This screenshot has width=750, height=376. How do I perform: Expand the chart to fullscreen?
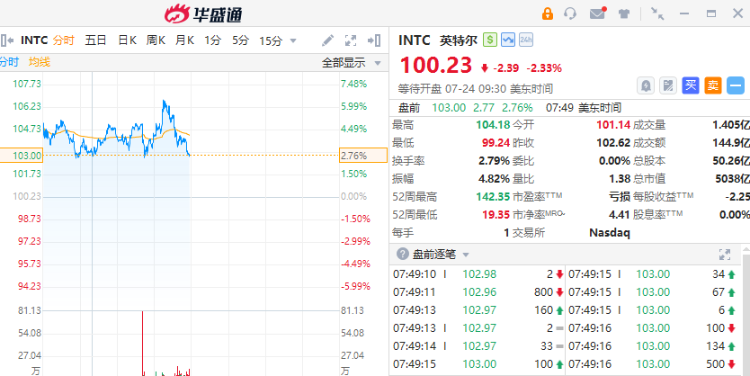[351, 41]
